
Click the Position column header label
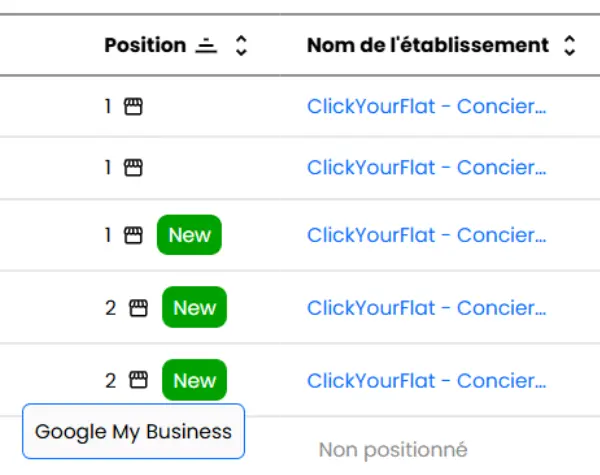145,45
